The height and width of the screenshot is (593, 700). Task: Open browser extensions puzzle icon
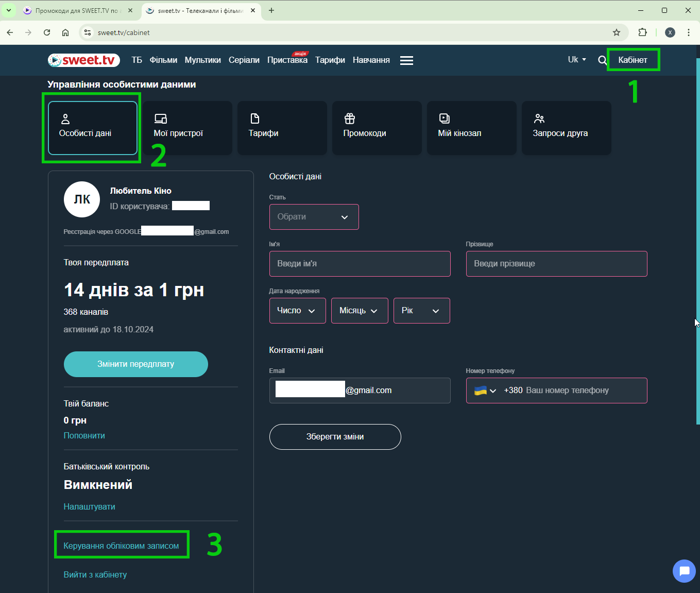coord(642,32)
